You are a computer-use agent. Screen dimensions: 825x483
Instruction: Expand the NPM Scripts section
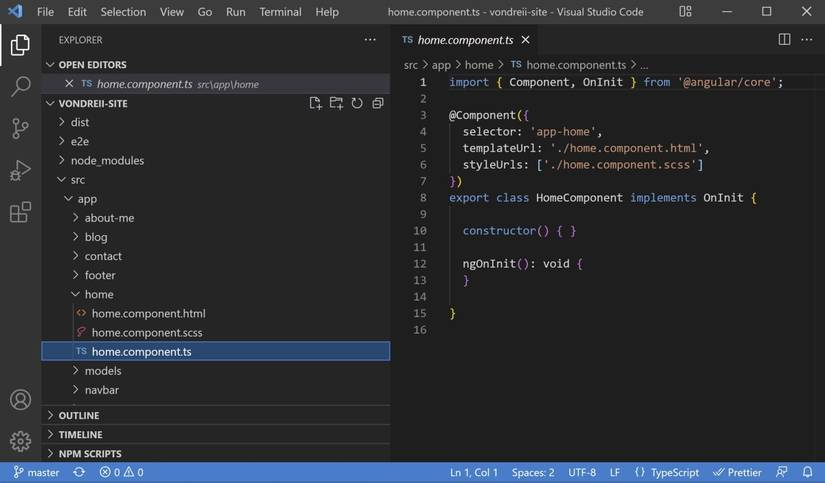[x=216, y=454]
